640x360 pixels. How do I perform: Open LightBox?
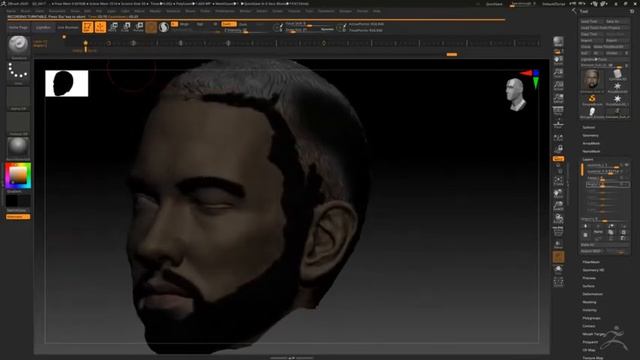(x=43, y=27)
